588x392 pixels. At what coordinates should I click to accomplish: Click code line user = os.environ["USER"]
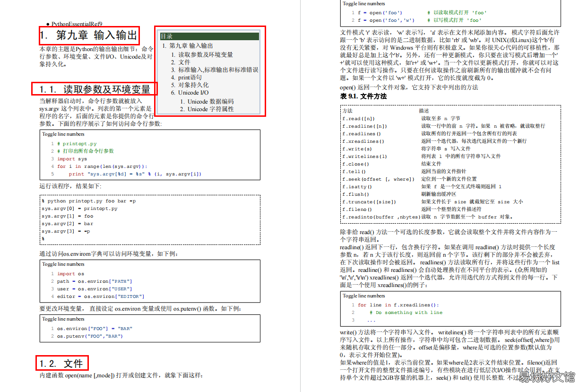95,289
